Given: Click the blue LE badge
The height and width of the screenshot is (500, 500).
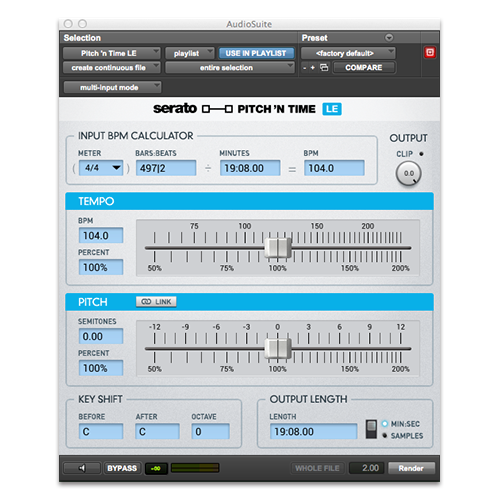Looking at the screenshot, I should pos(332,109).
